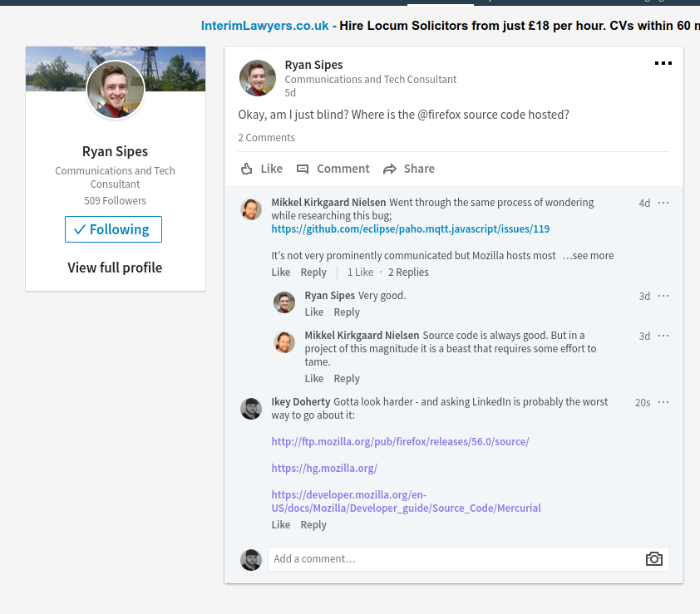The width and height of the screenshot is (700, 614).
Task: Open options for Mikkel's 4d comment
Action: 663,203
